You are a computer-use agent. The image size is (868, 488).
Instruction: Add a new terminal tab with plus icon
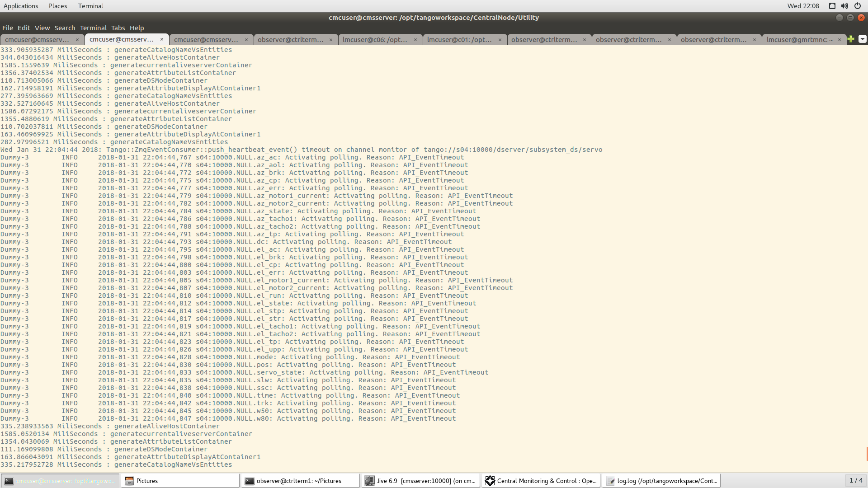851,39
